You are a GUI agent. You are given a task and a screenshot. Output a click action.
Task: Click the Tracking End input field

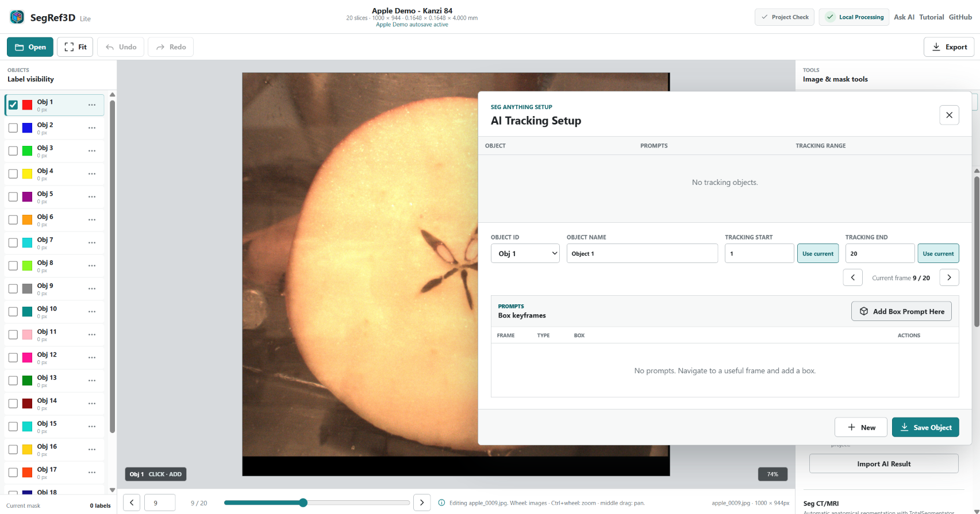coord(880,253)
